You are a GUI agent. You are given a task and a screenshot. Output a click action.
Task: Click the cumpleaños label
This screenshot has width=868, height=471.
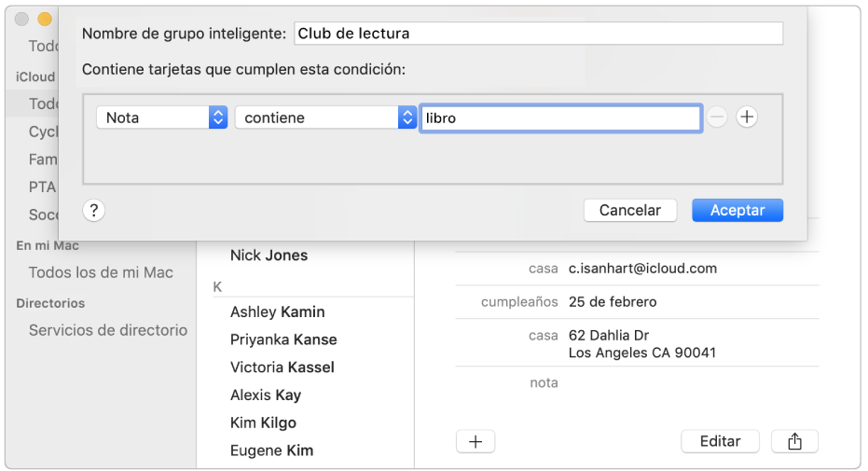point(519,302)
